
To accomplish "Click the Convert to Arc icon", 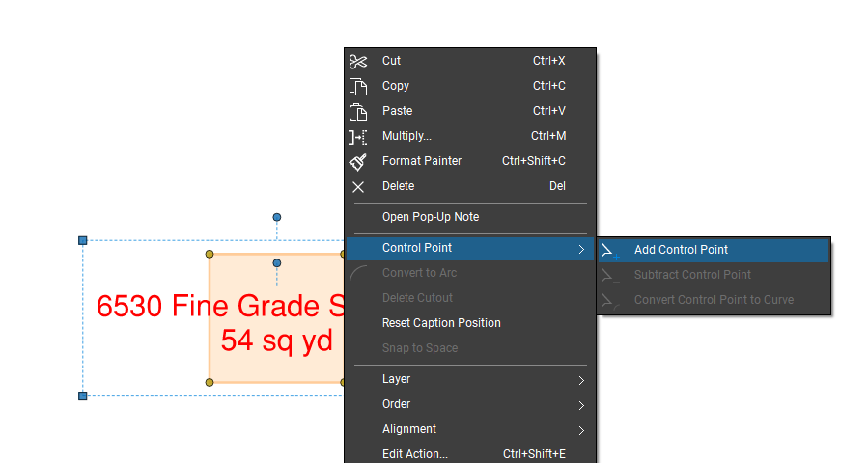I will (x=358, y=273).
